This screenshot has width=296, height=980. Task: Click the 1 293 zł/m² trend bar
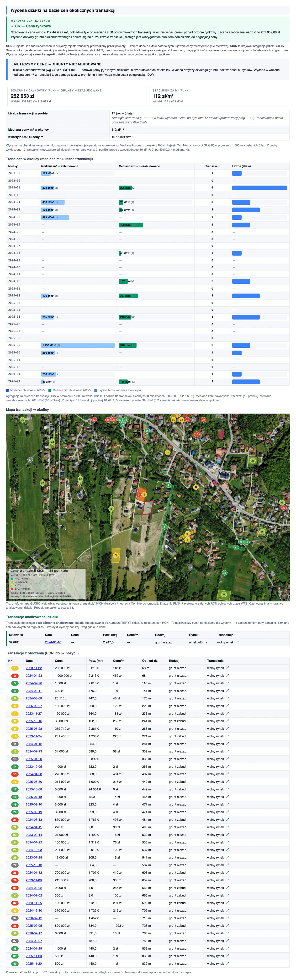pyautogui.click(x=78, y=345)
